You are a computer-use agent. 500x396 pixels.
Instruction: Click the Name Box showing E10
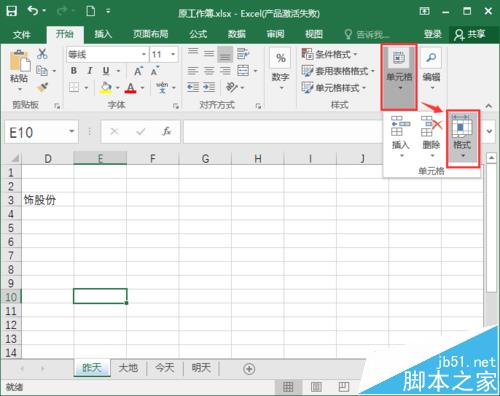(41, 132)
